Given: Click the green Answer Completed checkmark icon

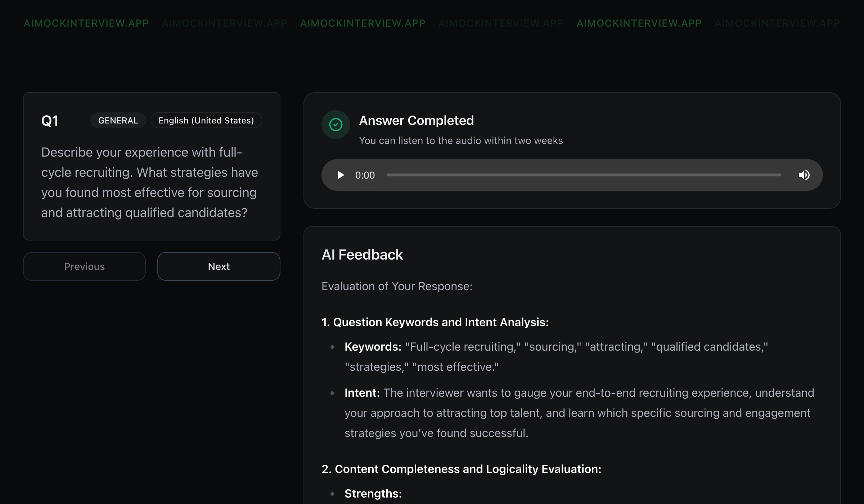Looking at the screenshot, I should pyautogui.click(x=336, y=125).
